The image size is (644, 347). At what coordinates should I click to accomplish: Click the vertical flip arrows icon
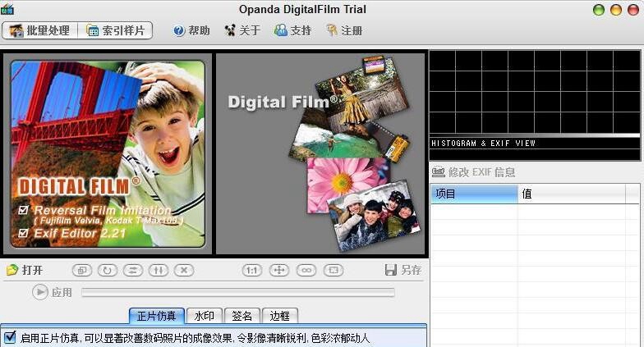pyautogui.click(x=159, y=271)
